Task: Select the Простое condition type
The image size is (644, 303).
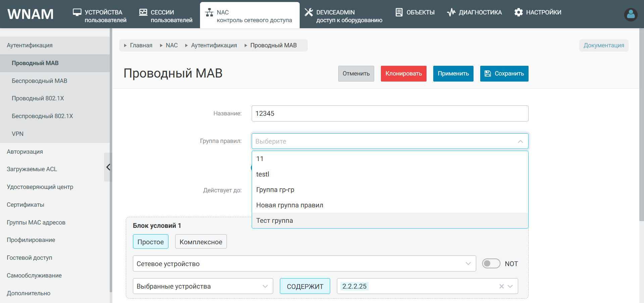Action: pos(150,242)
